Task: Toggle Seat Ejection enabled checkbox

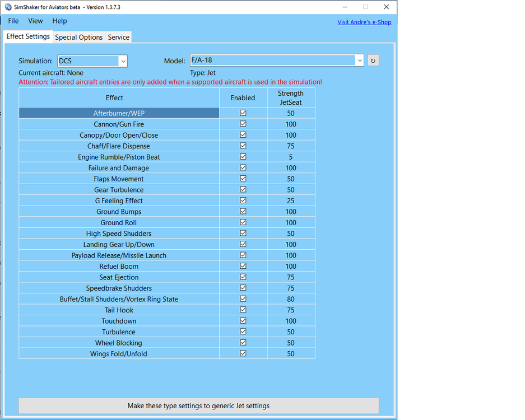Action: pyautogui.click(x=243, y=277)
